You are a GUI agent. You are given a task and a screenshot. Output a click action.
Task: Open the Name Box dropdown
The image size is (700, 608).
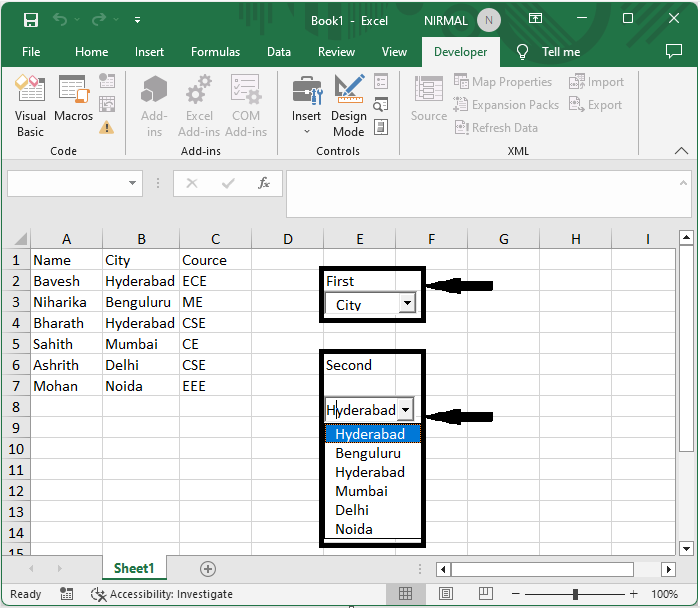(x=132, y=183)
